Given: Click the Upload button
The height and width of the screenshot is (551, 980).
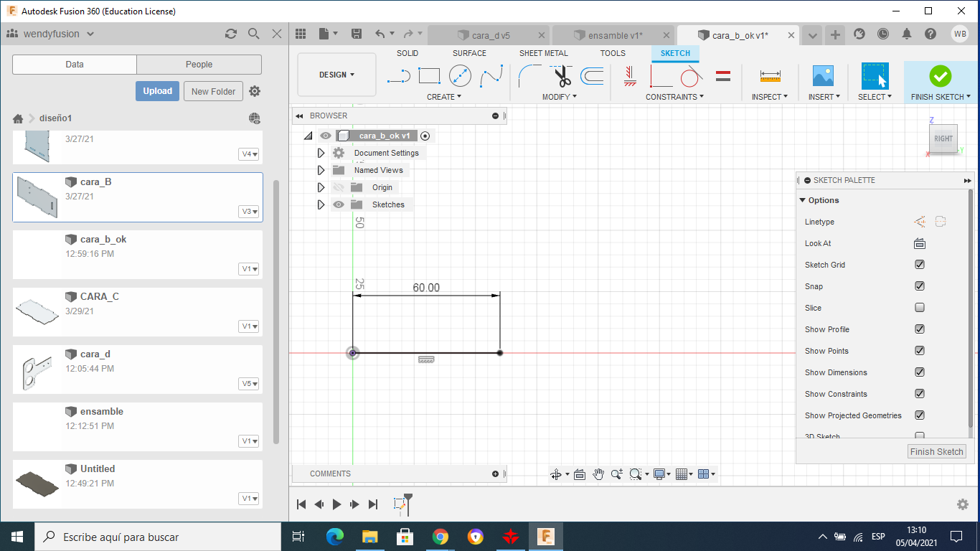Looking at the screenshot, I should coord(157,91).
